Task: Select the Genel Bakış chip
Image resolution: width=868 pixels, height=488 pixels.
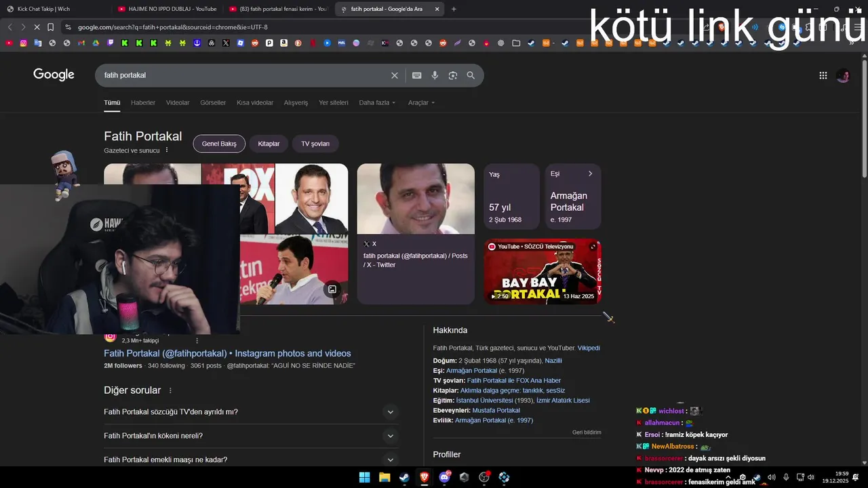Action: (219, 144)
